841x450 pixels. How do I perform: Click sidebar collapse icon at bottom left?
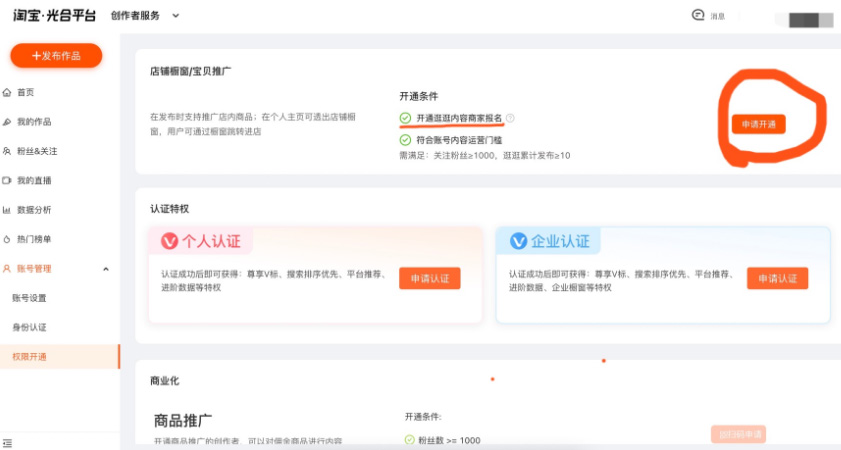(7, 443)
